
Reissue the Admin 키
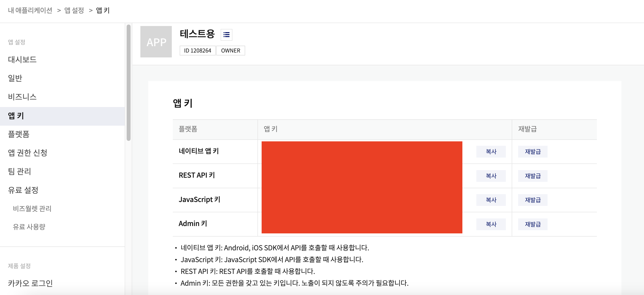[533, 224]
